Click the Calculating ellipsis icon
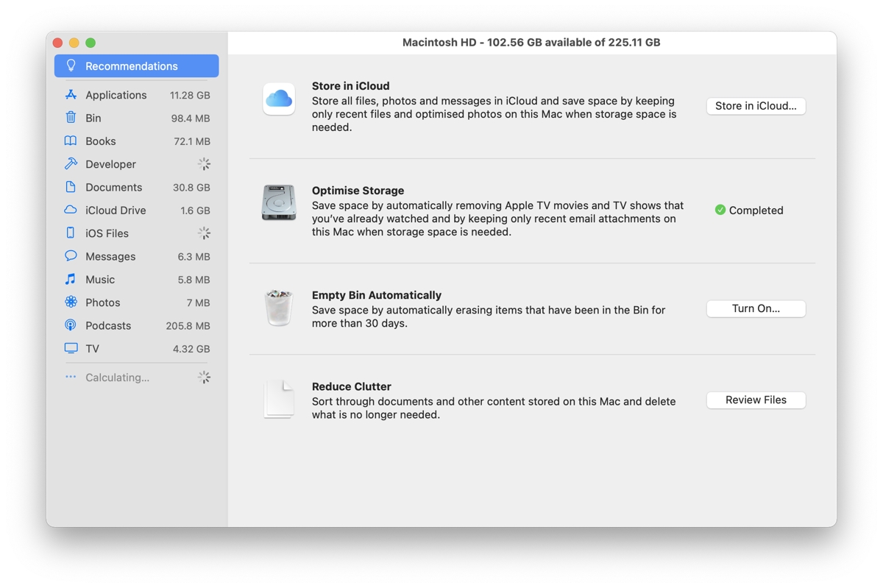883x588 pixels. click(x=71, y=377)
